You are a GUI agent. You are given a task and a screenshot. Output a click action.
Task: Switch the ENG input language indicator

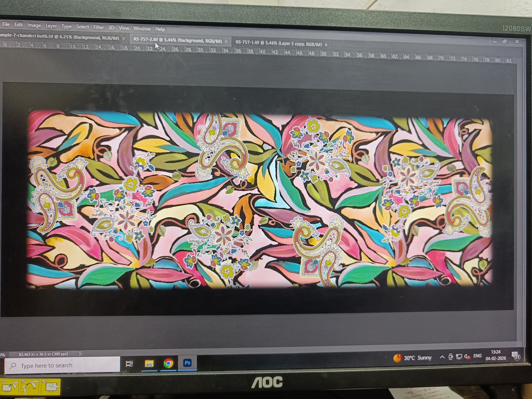coord(477,356)
